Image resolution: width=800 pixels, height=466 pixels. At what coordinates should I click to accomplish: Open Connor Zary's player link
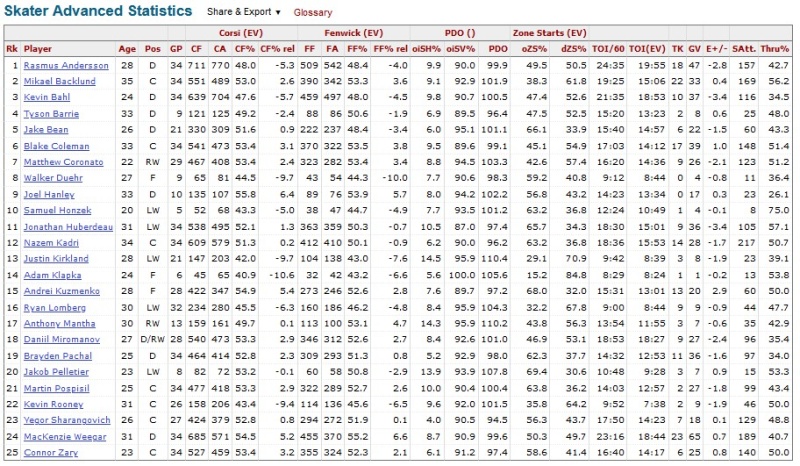(51, 452)
